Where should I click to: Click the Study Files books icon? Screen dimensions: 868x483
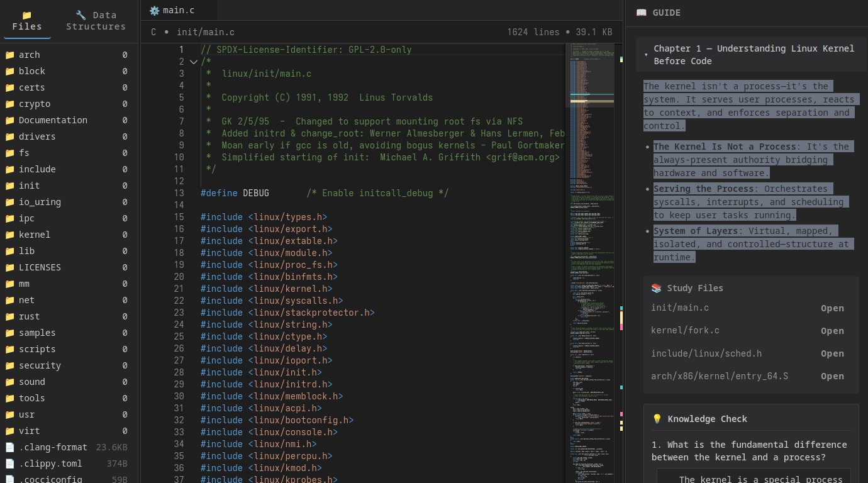tap(656, 288)
